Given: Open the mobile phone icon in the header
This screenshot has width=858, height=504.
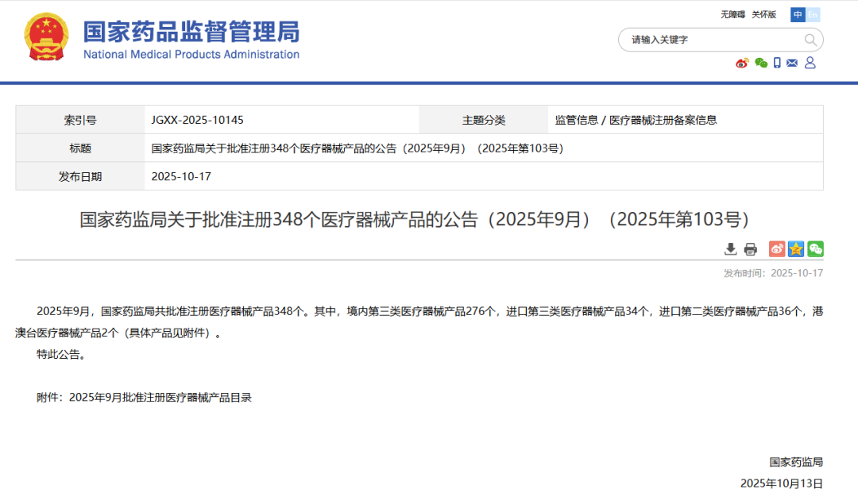Looking at the screenshot, I should pos(777,63).
